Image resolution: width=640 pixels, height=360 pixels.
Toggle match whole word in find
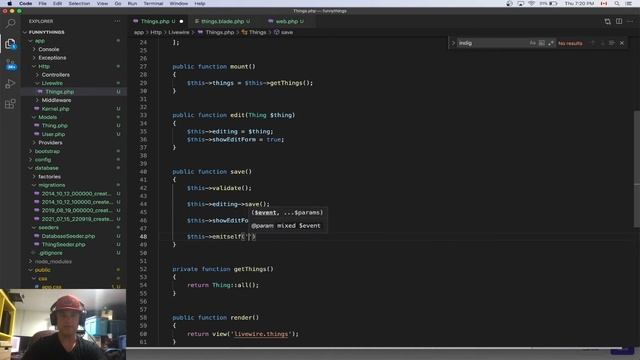click(542, 43)
